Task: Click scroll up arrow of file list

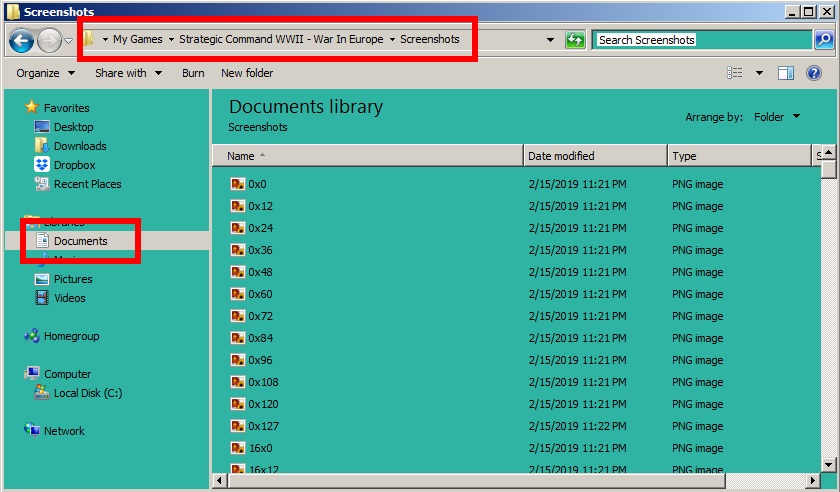Action: tap(828, 153)
